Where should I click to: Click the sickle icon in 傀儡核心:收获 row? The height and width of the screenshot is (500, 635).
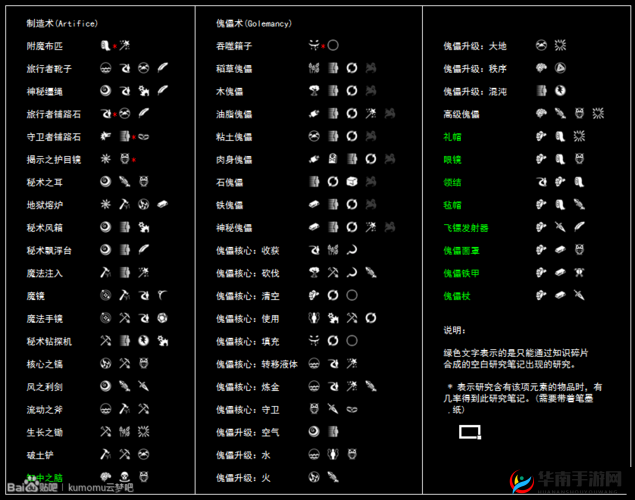tap(352, 250)
